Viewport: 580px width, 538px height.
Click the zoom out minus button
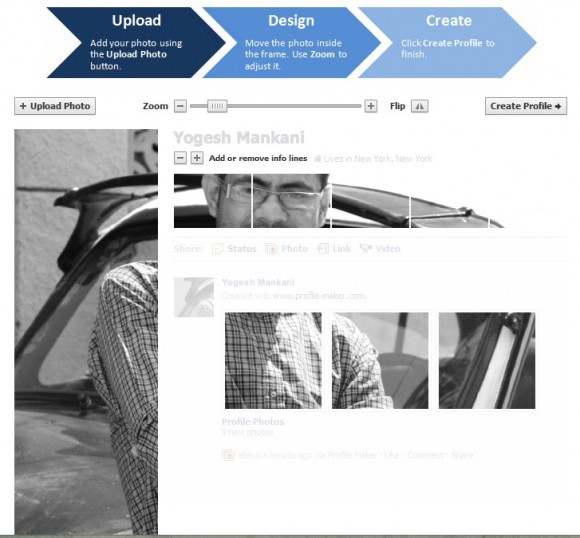pos(180,106)
